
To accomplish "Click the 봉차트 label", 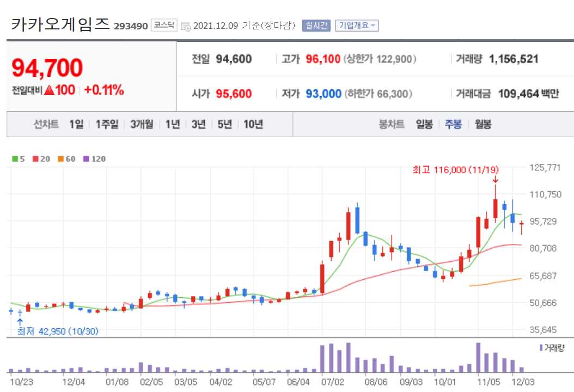I will [x=392, y=125].
